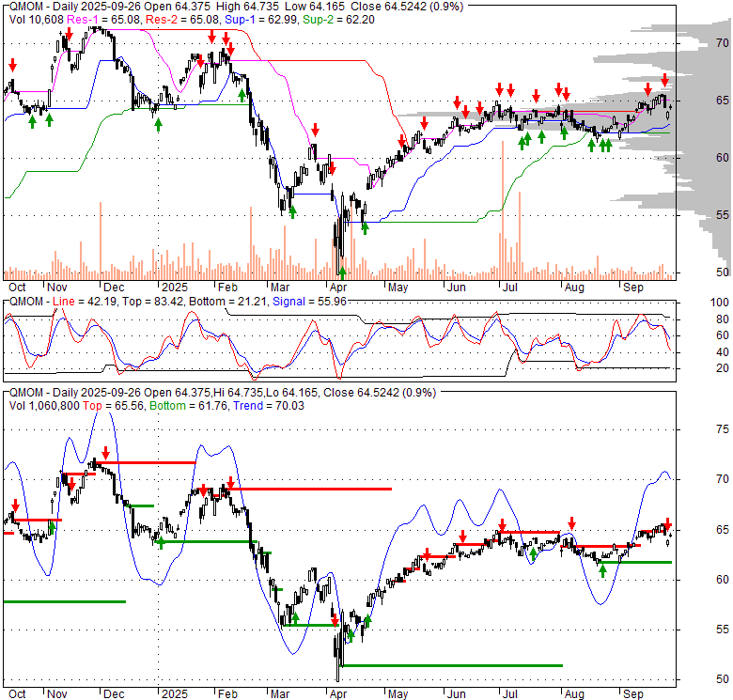Select the 'Top = 65.56' label
The image size is (733, 700).
coord(113,406)
